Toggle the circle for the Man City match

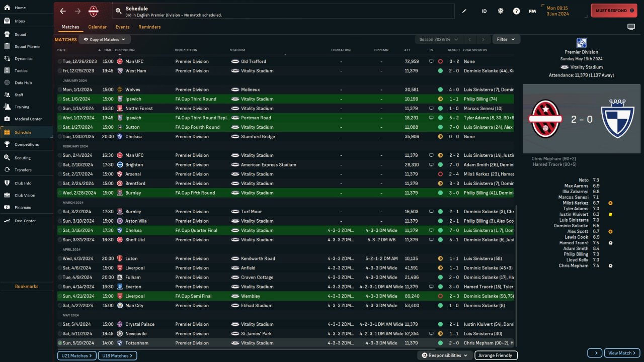(x=60, y=305)
